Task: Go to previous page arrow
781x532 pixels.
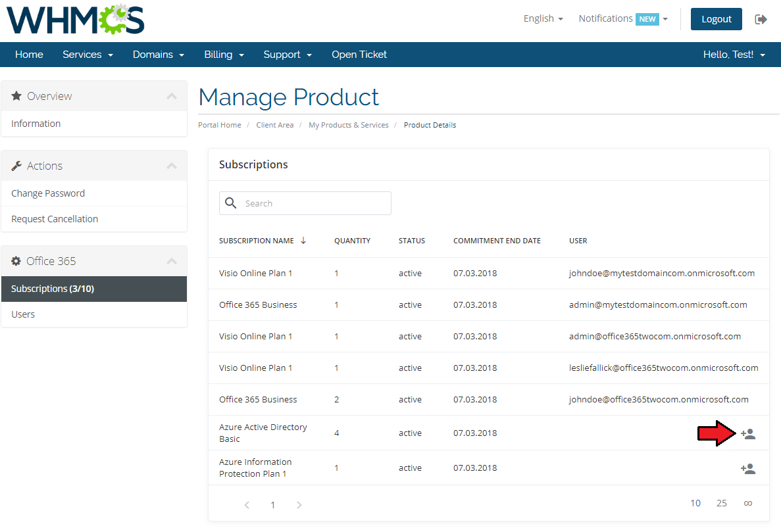Action: (x=247, y=505)
